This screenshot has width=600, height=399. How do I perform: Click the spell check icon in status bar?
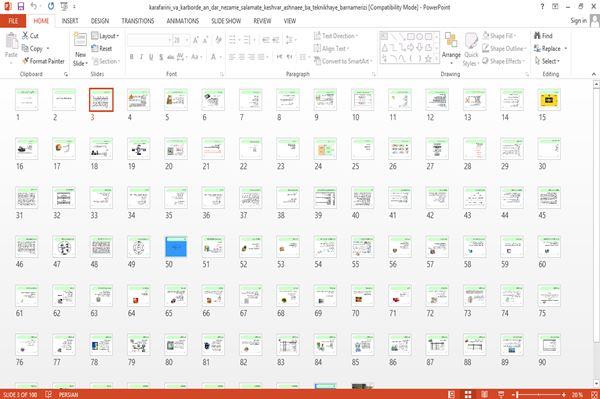pos(49,394)
